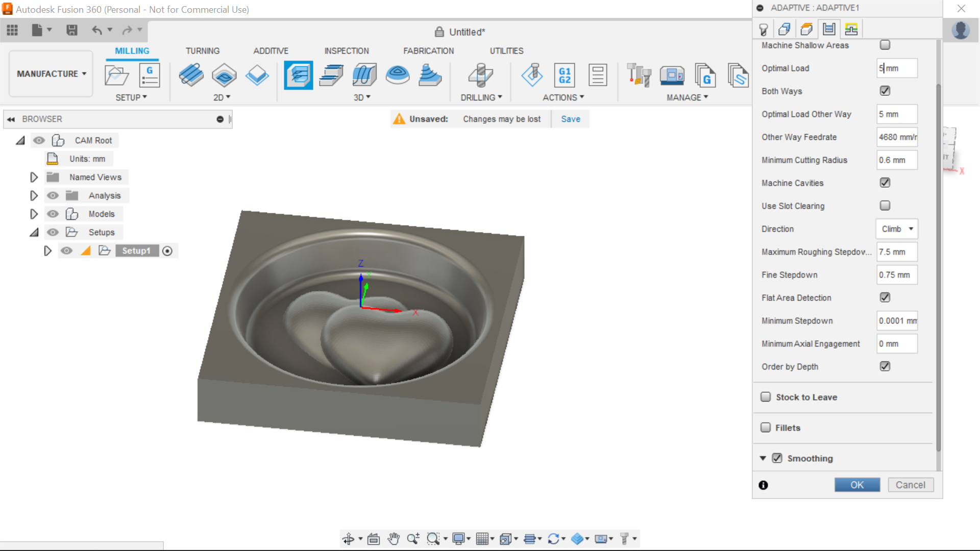The height and width of the screenshot is (551, 980).
Task: Open the Direction dropdown set to Climb
Action: click(x=896, y=229)
